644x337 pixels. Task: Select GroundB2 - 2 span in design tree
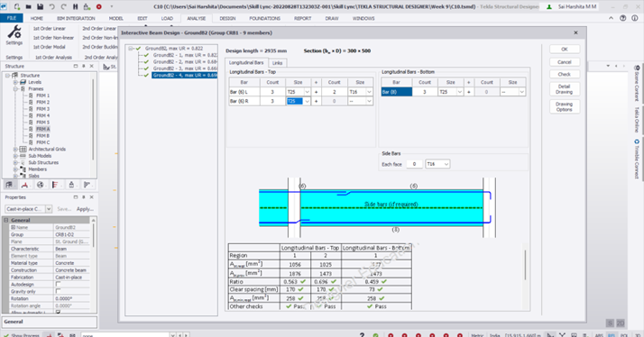coord(185,61)
